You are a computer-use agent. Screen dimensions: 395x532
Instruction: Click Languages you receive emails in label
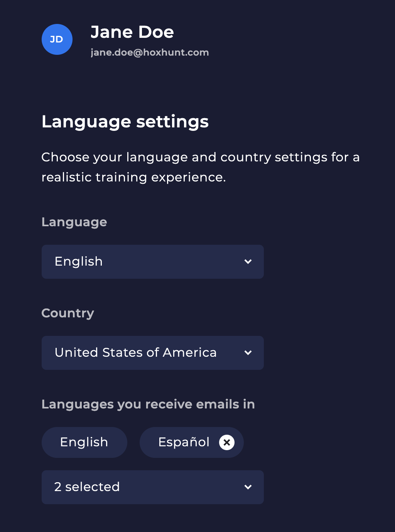pyautogui.click(x=148, y=404)
